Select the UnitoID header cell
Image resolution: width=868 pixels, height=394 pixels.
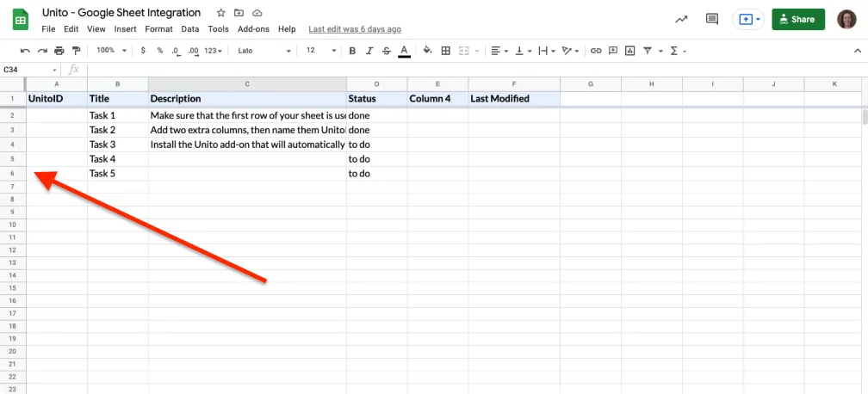(57, 98)
